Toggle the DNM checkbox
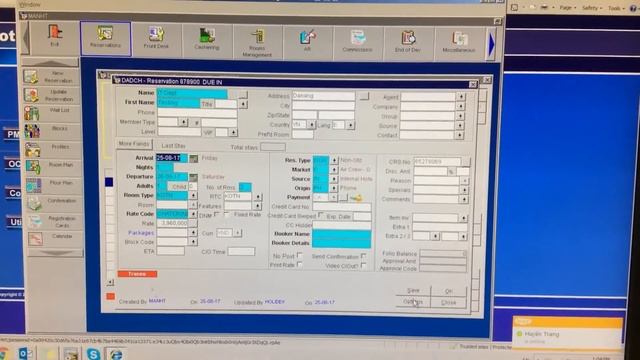 click(216, 214)
